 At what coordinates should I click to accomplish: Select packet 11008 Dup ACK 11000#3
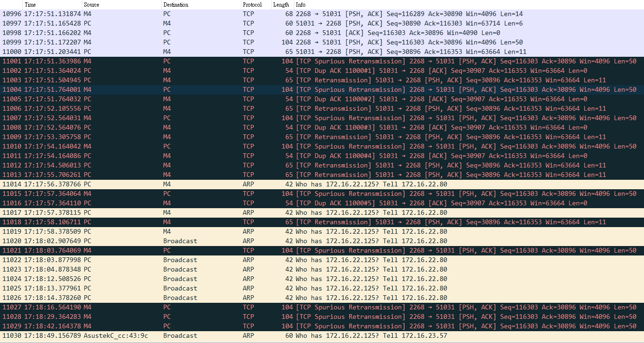click(322, 128)
